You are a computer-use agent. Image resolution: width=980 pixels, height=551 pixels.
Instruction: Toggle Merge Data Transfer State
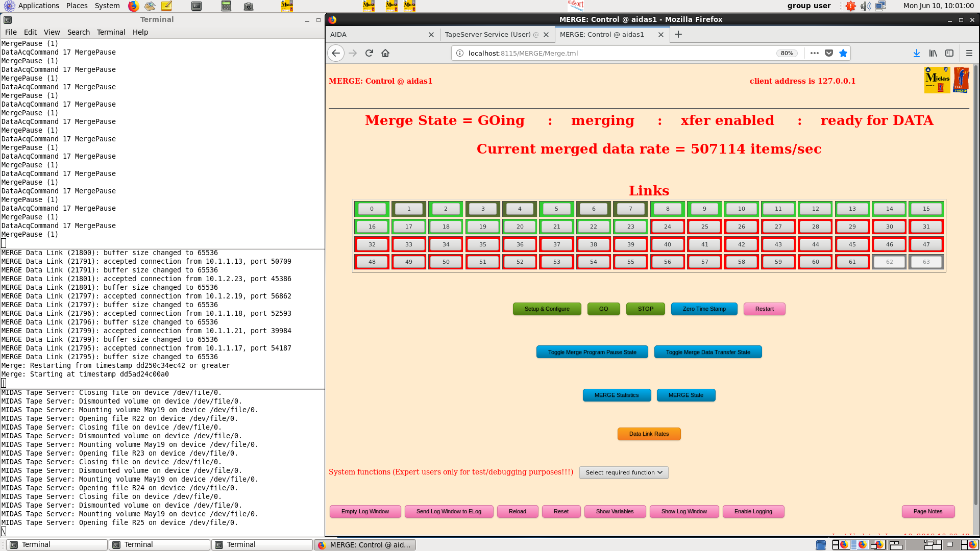[x=708, y=352]
